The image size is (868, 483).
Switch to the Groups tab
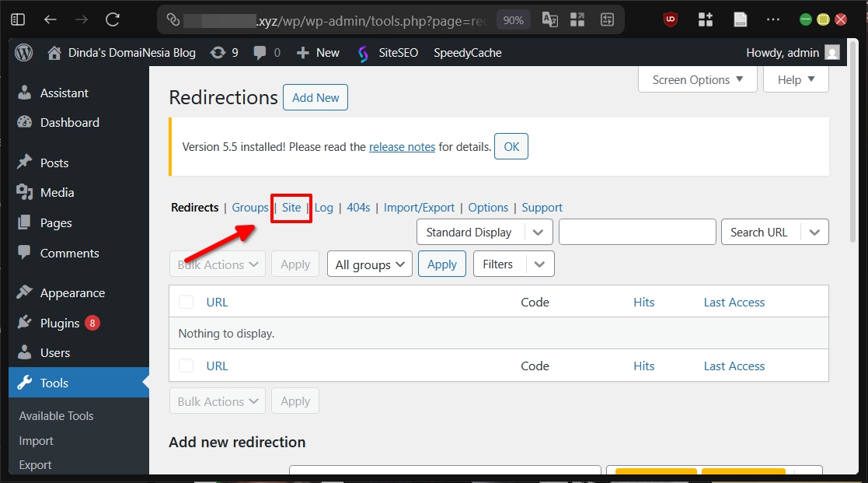tap(250, 207)
